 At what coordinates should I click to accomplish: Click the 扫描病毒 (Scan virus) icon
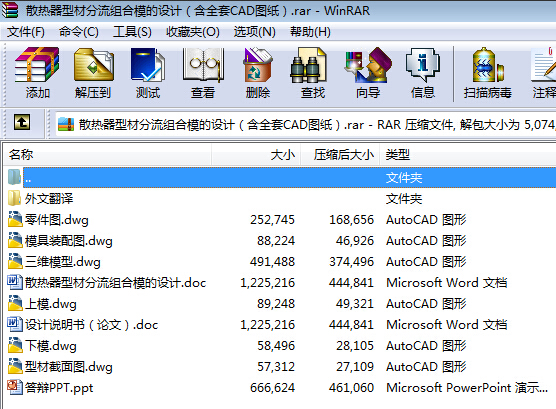tap(488, 65)
